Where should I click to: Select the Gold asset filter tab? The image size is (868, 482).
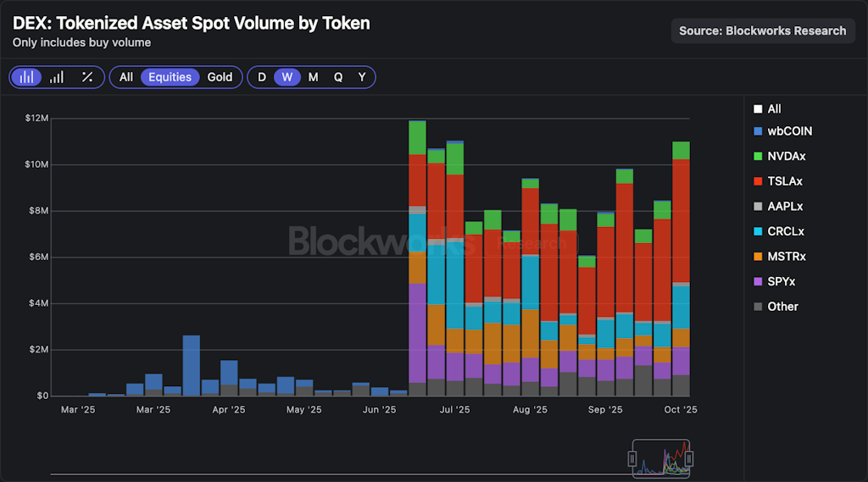[220, 77]
